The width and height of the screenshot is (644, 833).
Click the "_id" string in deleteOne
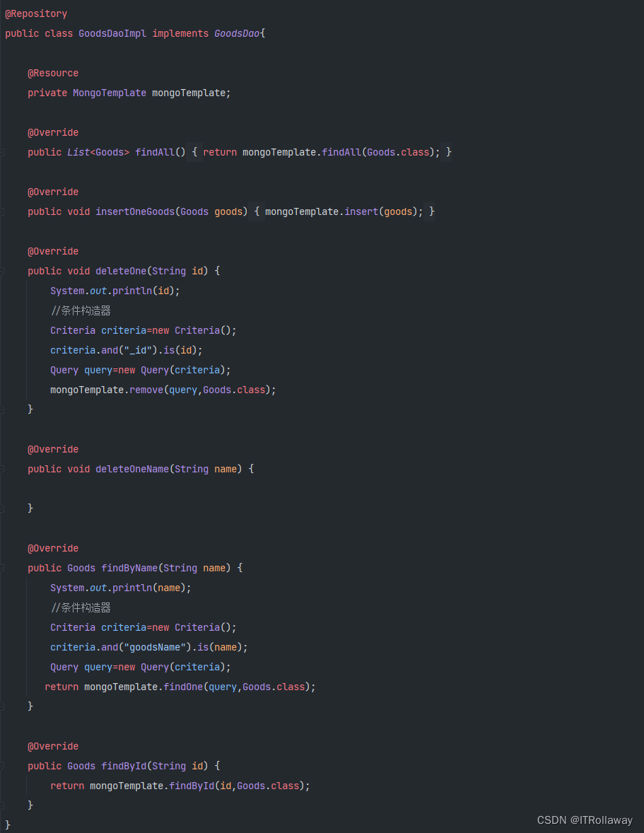click(136, 349)
